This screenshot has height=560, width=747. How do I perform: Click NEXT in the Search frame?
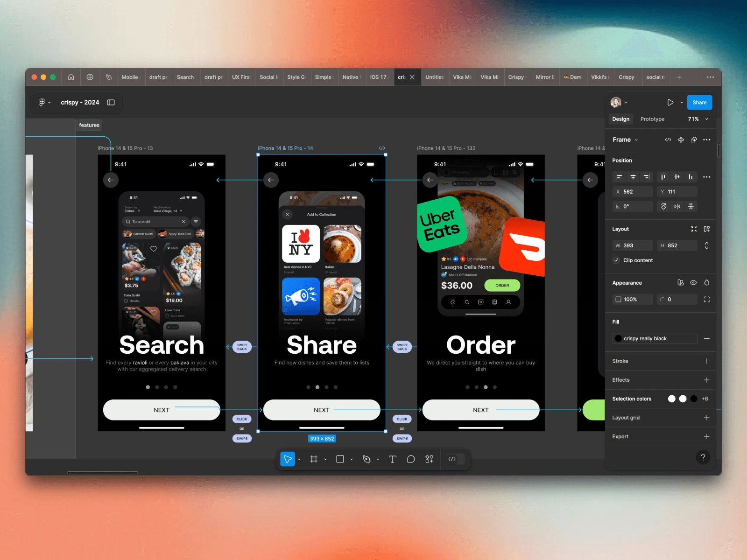tap(162, 410)
